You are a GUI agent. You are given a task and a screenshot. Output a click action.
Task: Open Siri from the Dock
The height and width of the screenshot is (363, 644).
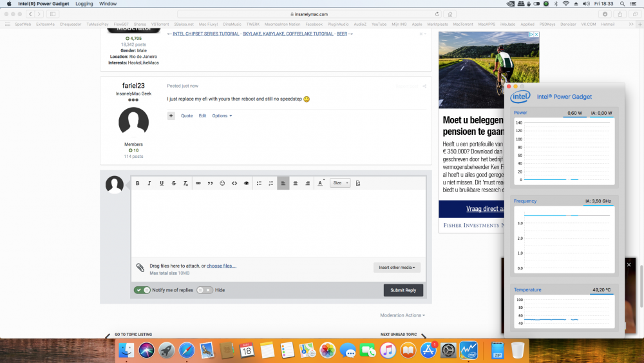click(146, 351)
